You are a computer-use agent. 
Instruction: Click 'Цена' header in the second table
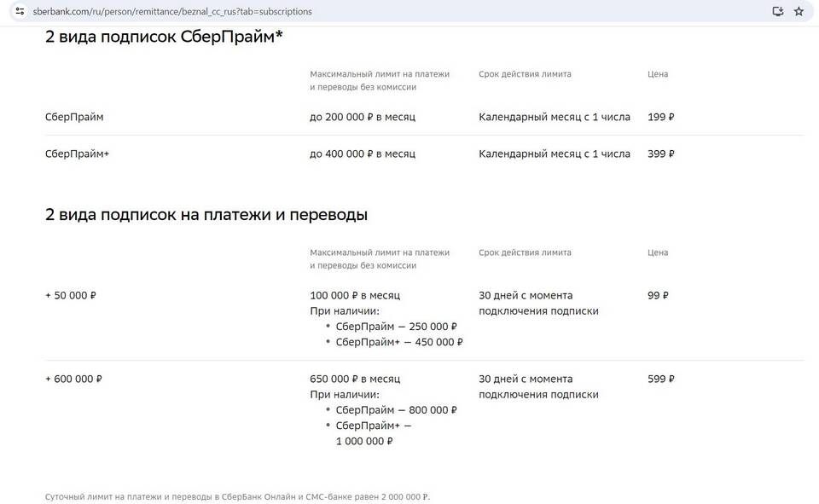658,252
